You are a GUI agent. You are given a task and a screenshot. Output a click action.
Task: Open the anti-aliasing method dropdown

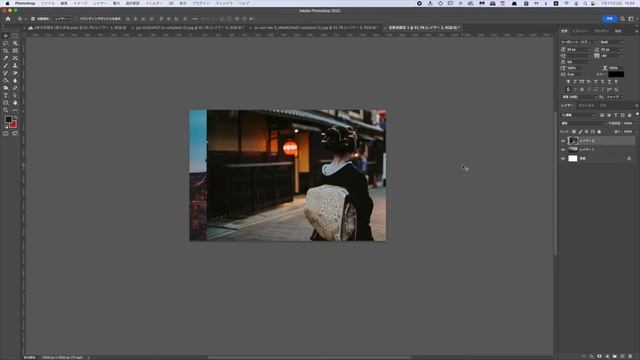click(x=615, y=97)
